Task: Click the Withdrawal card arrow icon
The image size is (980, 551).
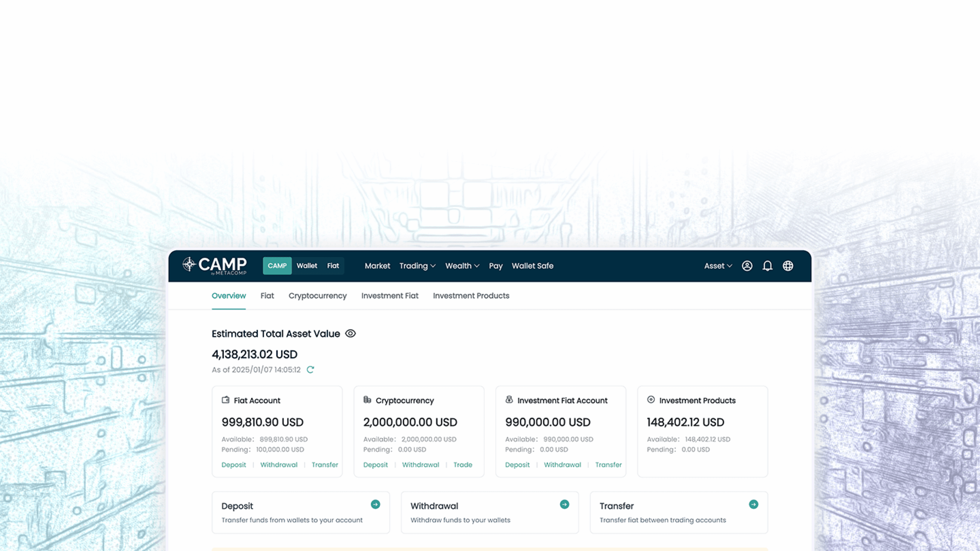Action: pos(564,504)
